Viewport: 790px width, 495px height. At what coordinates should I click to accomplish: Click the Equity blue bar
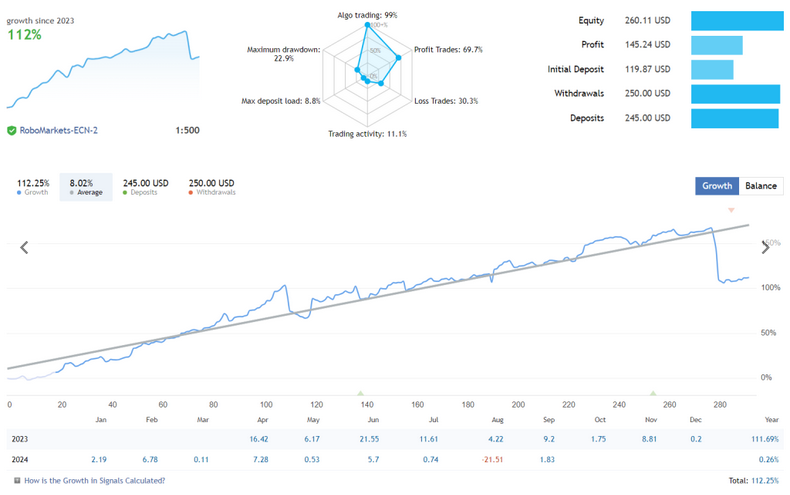tap(737, 21)
